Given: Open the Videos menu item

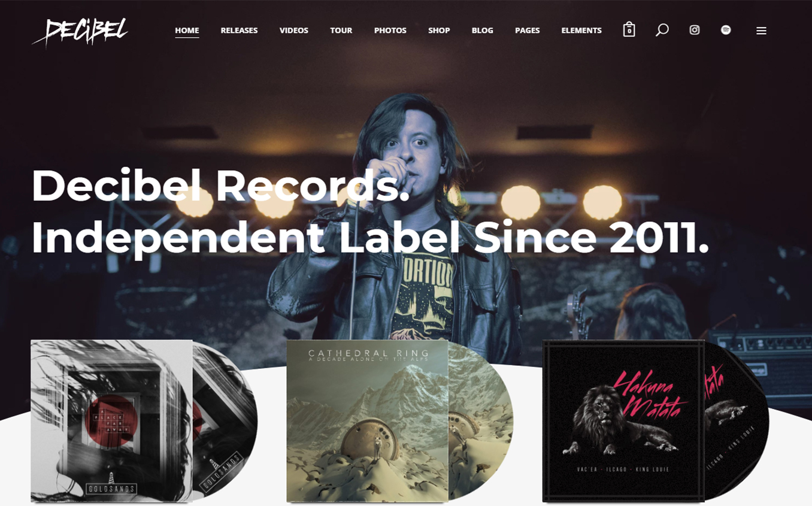Looking at the screenshot, I should (294, 31).
